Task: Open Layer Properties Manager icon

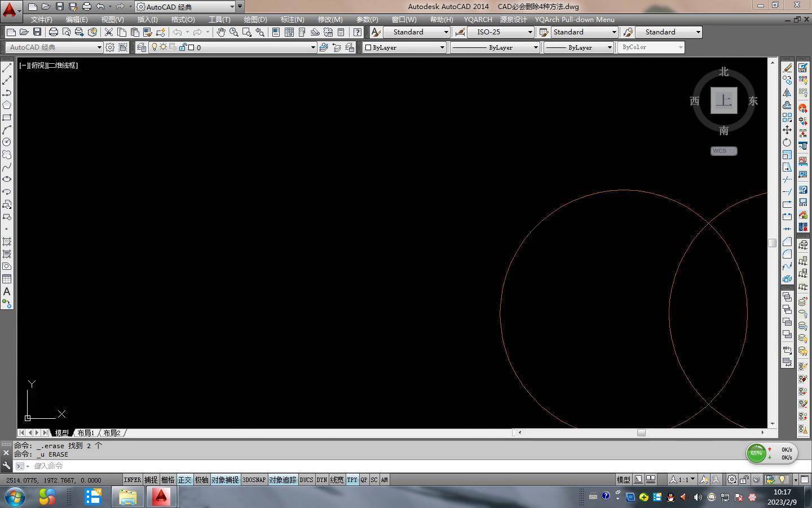Action: (x=142, y=47)
